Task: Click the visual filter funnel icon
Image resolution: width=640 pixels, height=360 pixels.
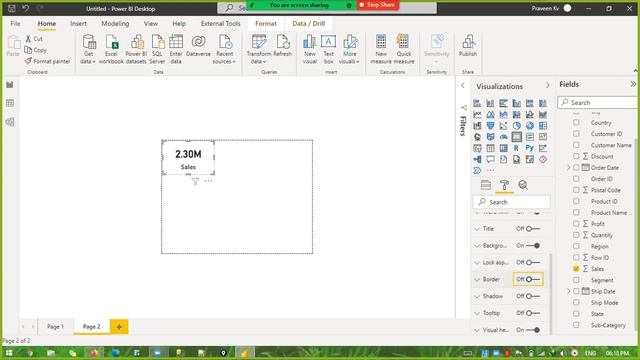Action: (x=196, y=181)
